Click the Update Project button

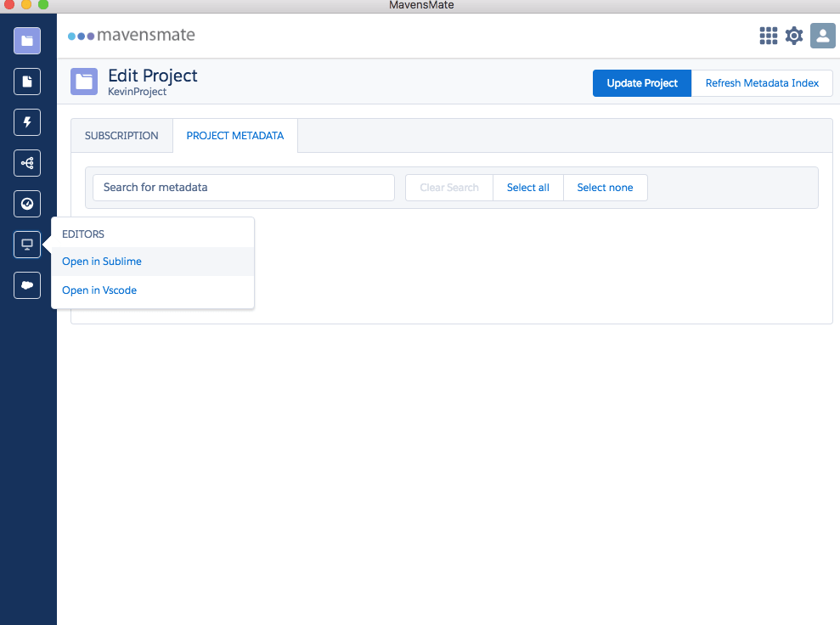(642, 83)
